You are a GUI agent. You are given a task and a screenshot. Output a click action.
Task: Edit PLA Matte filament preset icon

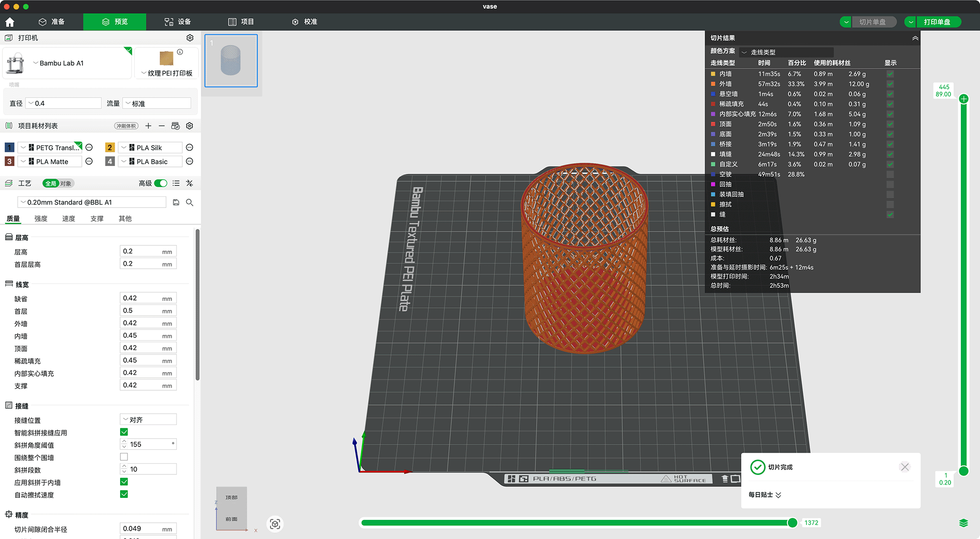[89, 161]
